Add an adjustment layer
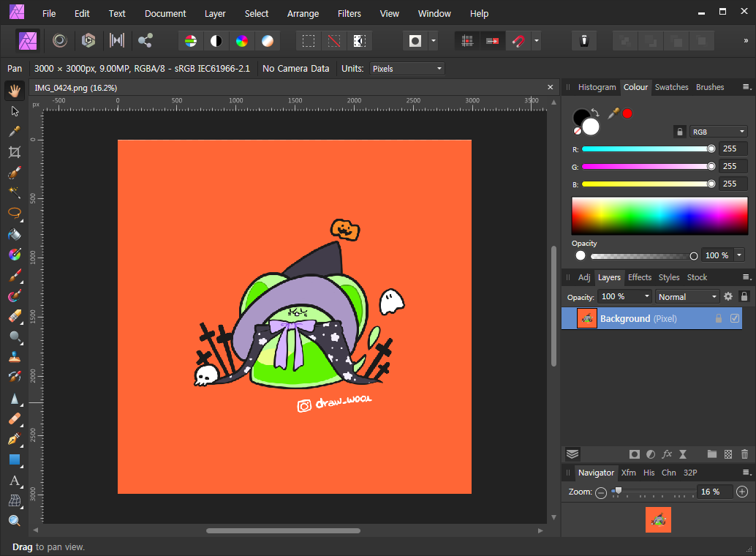Viewport: 756px width, 556px height. (x=651, y=454)
